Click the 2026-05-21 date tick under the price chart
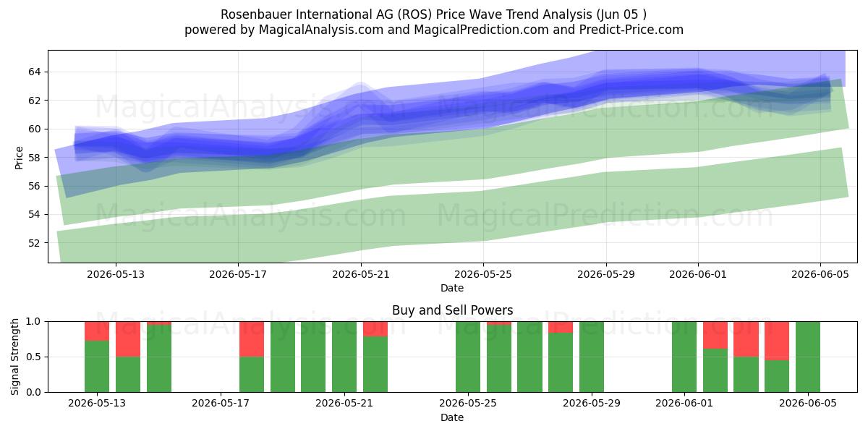 tap(361, 275)
